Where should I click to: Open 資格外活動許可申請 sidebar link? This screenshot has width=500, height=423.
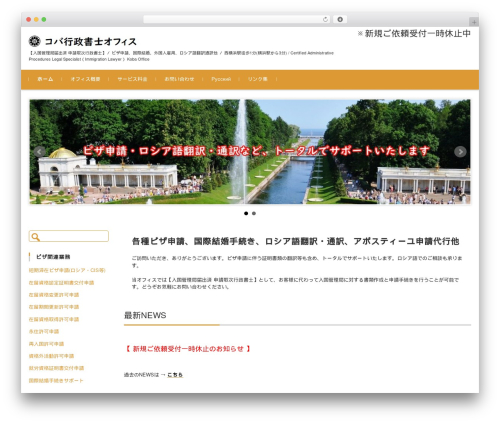point(51,356)
